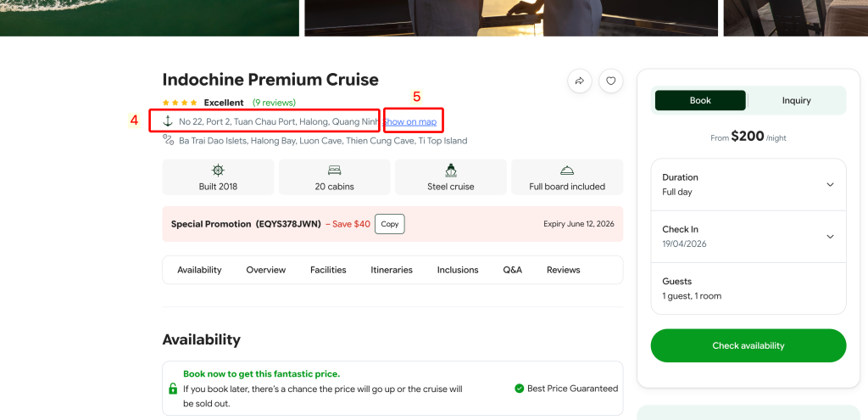Viewport: 868px width, 420px height.
Task: Click the heart favorite icon
Action: point(611,81)
